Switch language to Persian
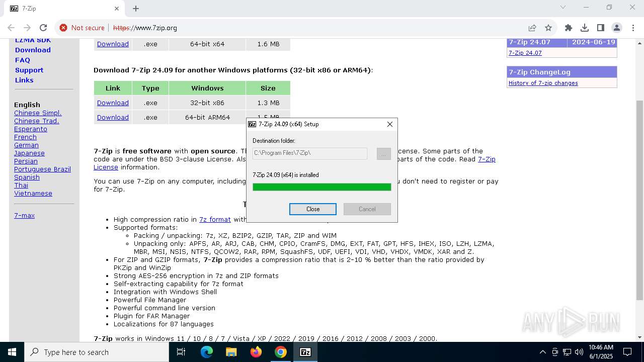This screenshot has height=362, width=644. [26, 161]
